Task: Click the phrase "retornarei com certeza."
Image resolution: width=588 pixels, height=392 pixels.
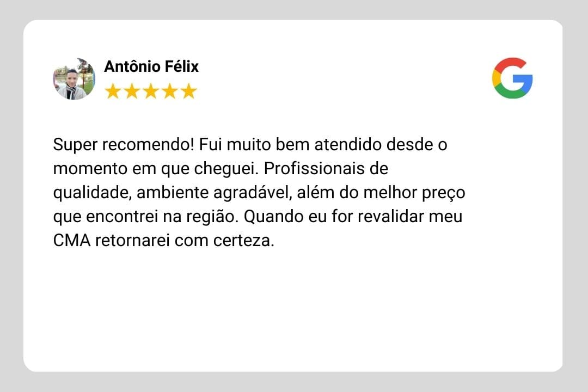Action: pyautogui.click(x=185, y=241)
